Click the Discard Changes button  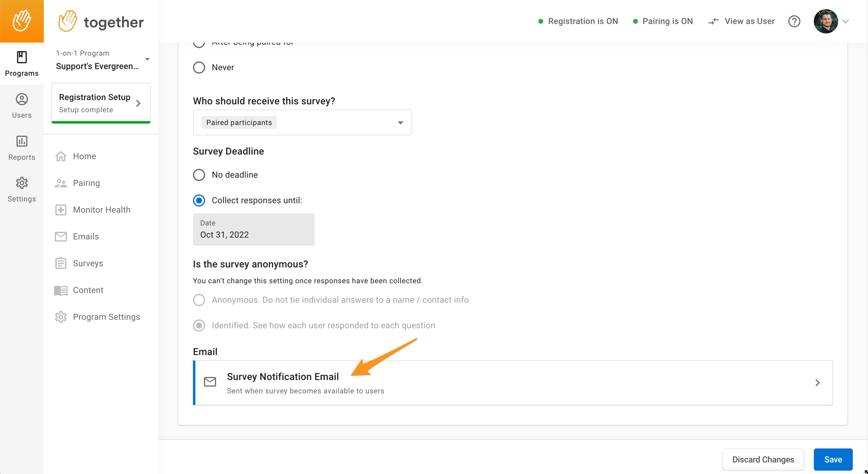coord(763,459)
